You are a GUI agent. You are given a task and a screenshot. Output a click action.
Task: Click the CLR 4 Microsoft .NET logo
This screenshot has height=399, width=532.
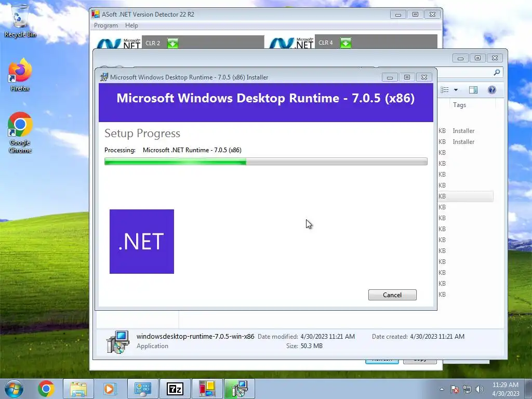tap(291, 43)
